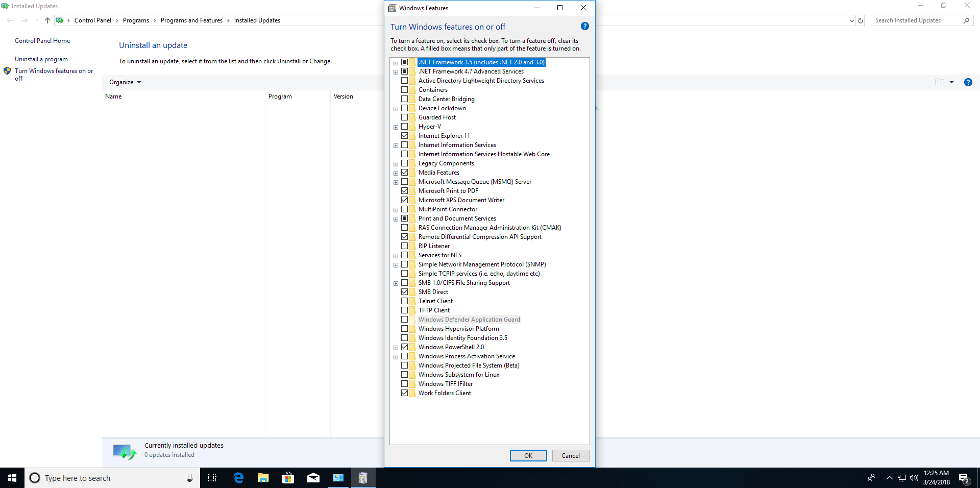Open the address bar history dropdown
Screen dimensions: 980x488
[851, 20]
